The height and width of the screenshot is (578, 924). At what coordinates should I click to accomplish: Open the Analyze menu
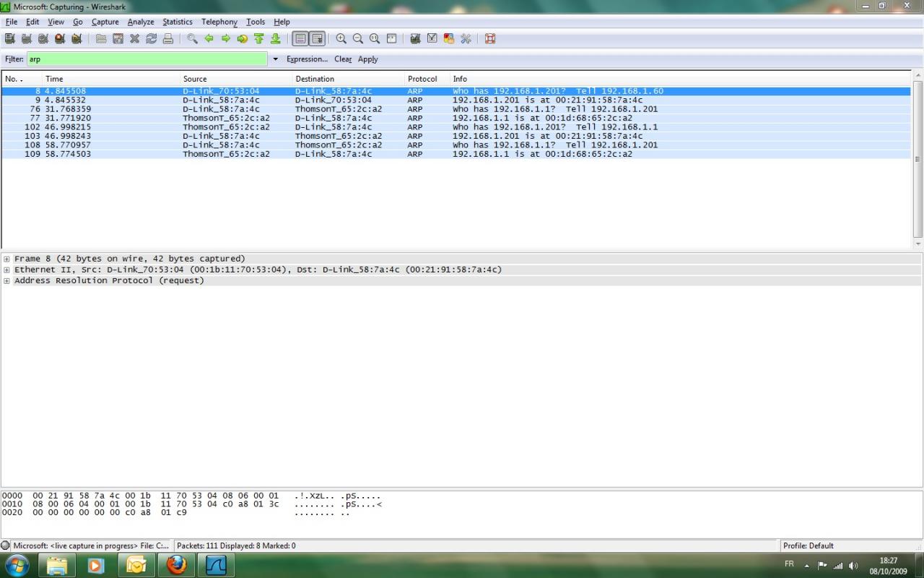tap(141, 22)
